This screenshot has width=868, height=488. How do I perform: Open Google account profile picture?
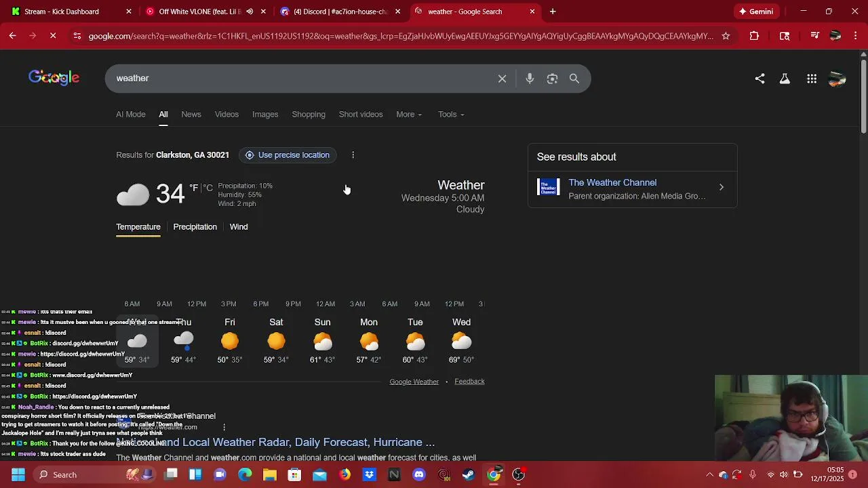pyautogui.click(x=837, y=79)
